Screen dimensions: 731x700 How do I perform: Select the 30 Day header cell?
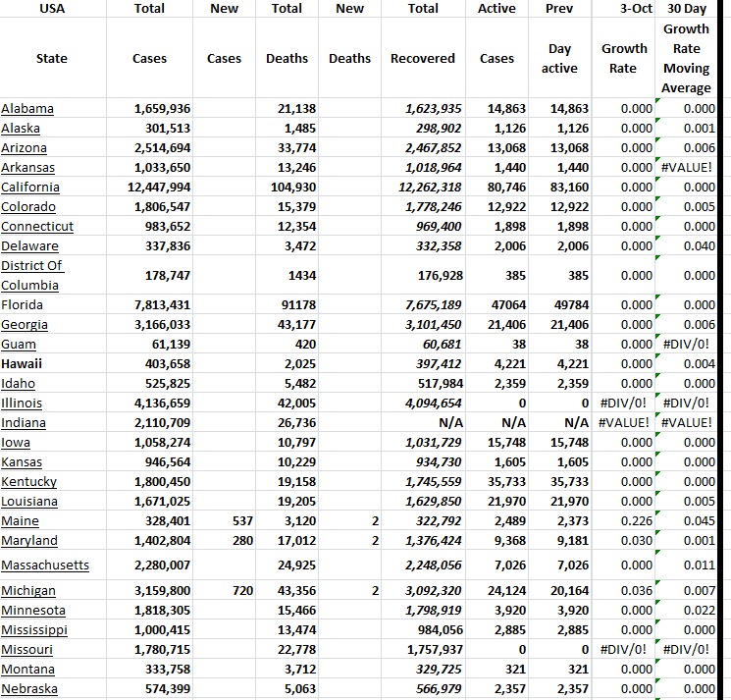point(686,9)
